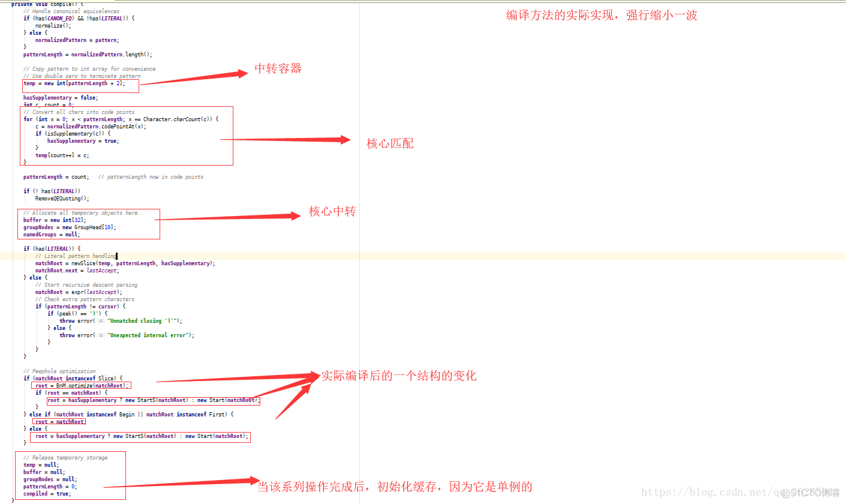Click the line "namedGroups = null;"
The height and width of the screenshot is (504, 846).
tap(52, 235)
